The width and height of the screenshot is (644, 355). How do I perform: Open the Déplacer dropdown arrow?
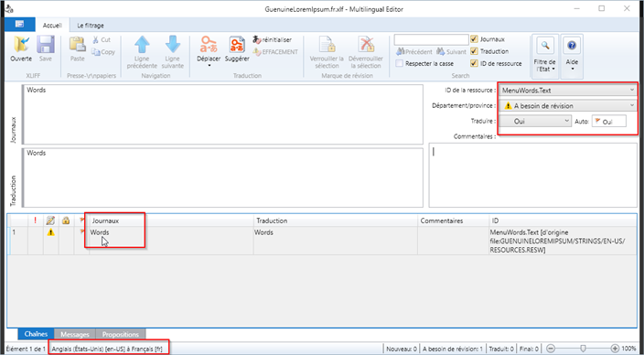coord(209,65)
